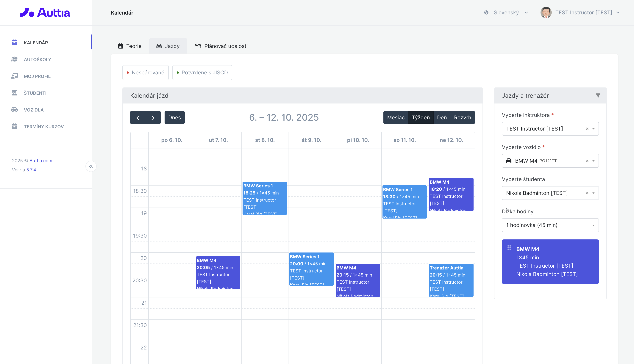634x364 pixels.
Task: Click the drag handle on BMW M4 card
Action: pyautogui.click(x=509, y=247)
